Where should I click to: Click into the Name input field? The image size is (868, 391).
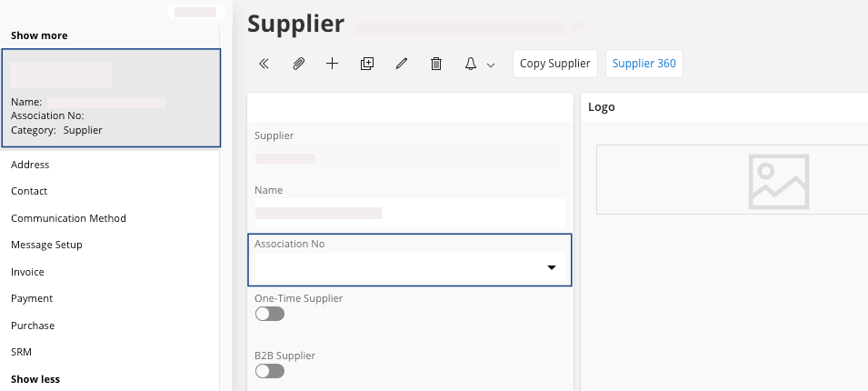click(409, 213)
